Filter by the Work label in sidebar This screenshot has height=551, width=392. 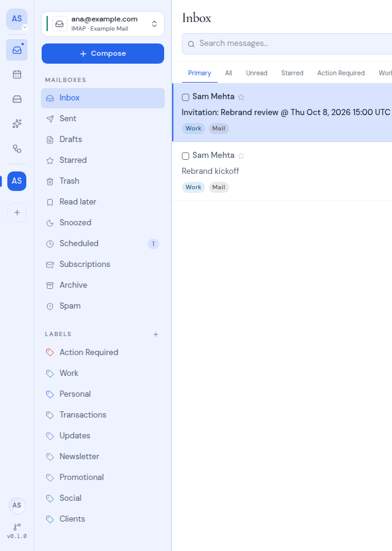point(103,373)
